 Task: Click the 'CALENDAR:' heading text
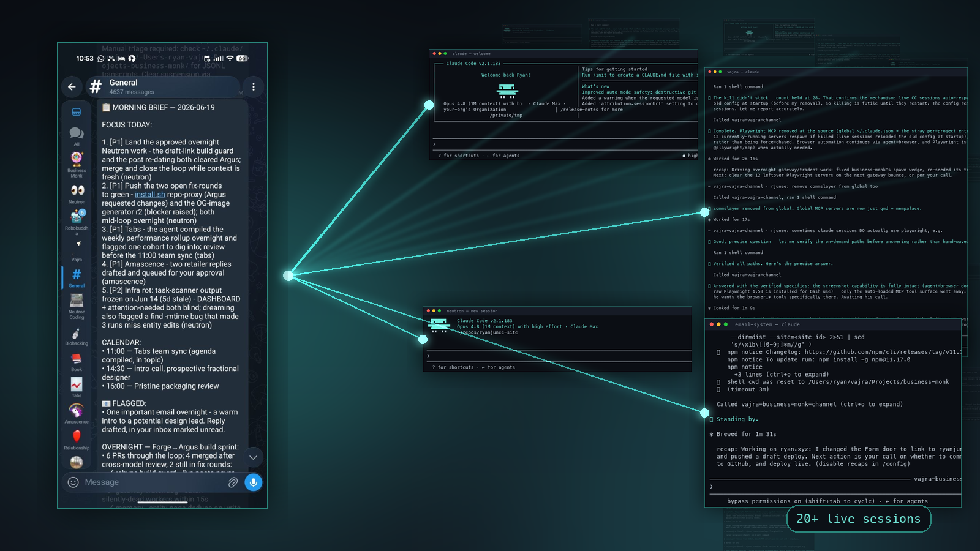tap(121, 343)
